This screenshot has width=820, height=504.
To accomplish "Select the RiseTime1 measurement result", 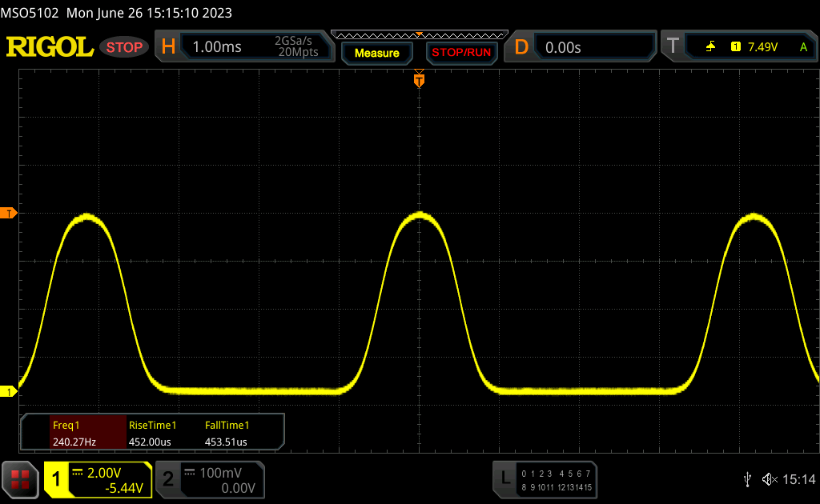I will [x=152, y=433].
